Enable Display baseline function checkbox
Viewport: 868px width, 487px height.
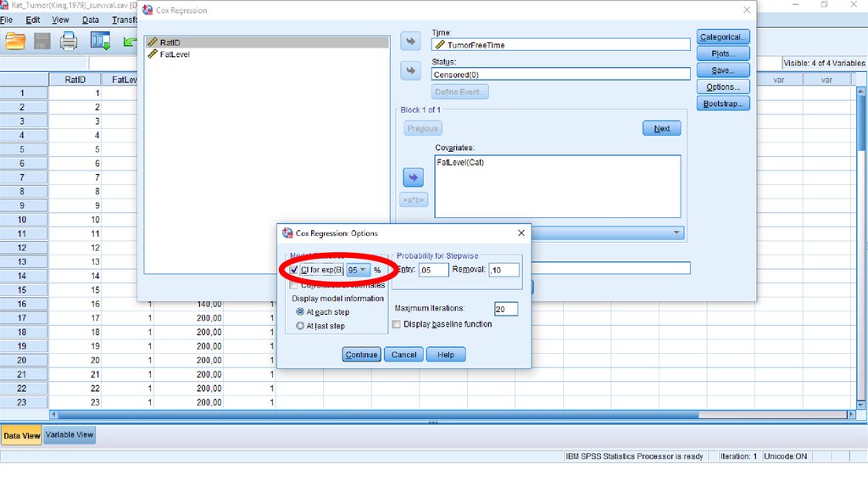pyautogui.click(x=397, y=324)
